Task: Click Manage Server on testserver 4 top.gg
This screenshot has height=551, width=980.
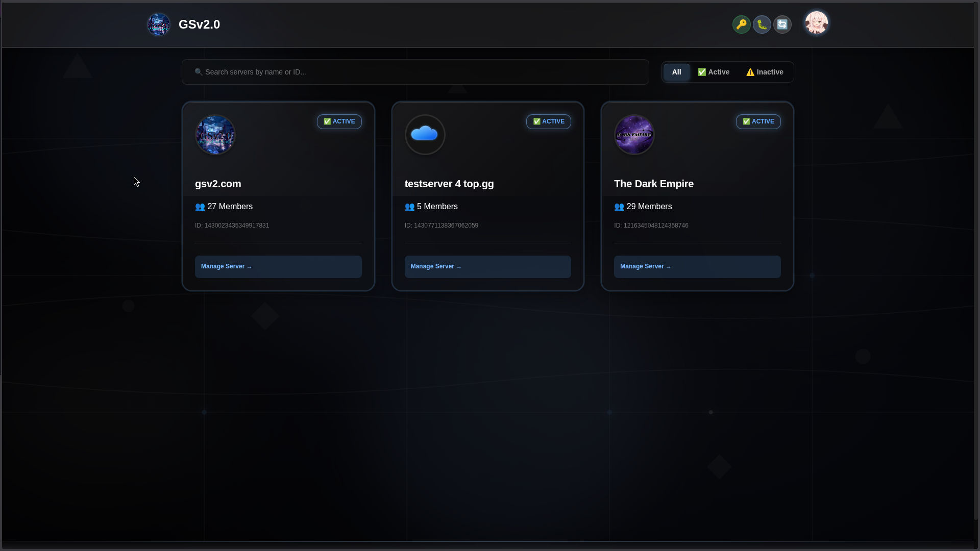Action: (487, 266)
